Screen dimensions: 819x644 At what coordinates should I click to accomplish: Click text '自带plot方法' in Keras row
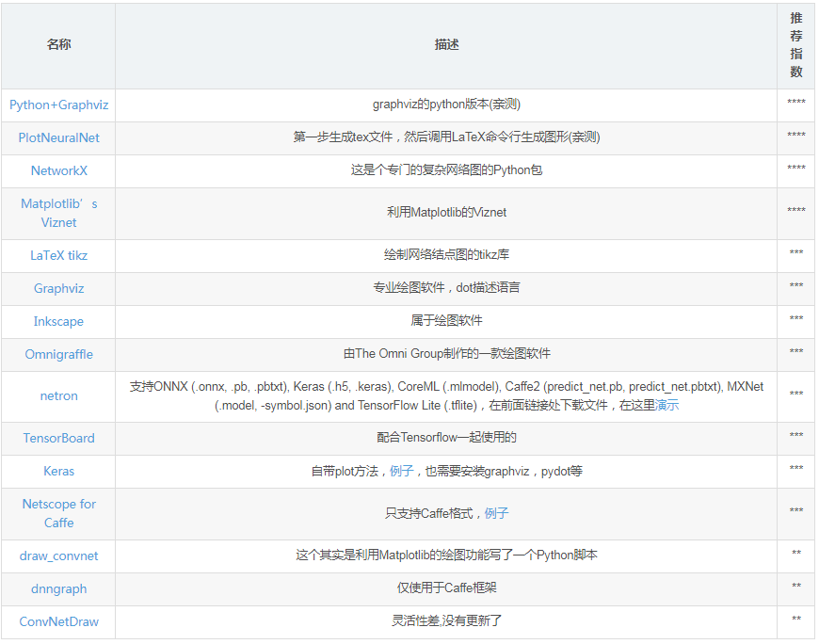[345, 471]
